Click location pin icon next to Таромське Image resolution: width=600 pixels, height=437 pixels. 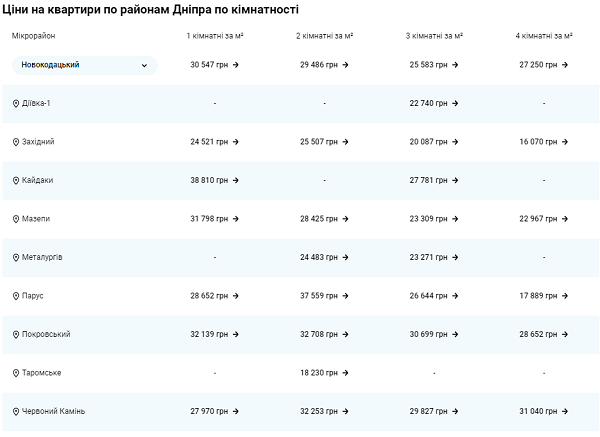(x=16, y=373)
